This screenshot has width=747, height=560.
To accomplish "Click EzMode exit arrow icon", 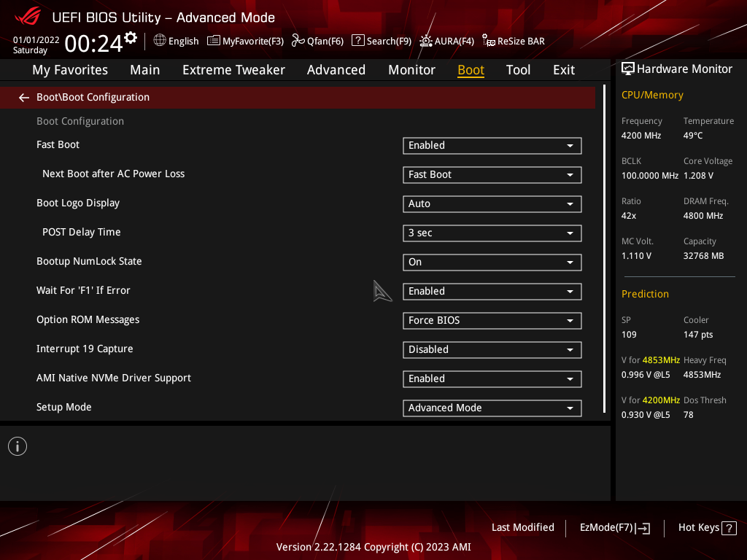I will tap(643, 528).
